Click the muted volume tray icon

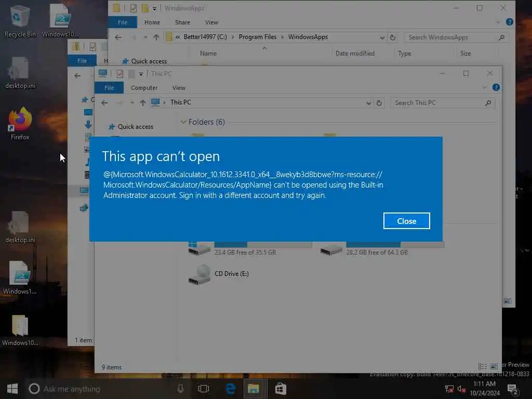tap(461, 389)
